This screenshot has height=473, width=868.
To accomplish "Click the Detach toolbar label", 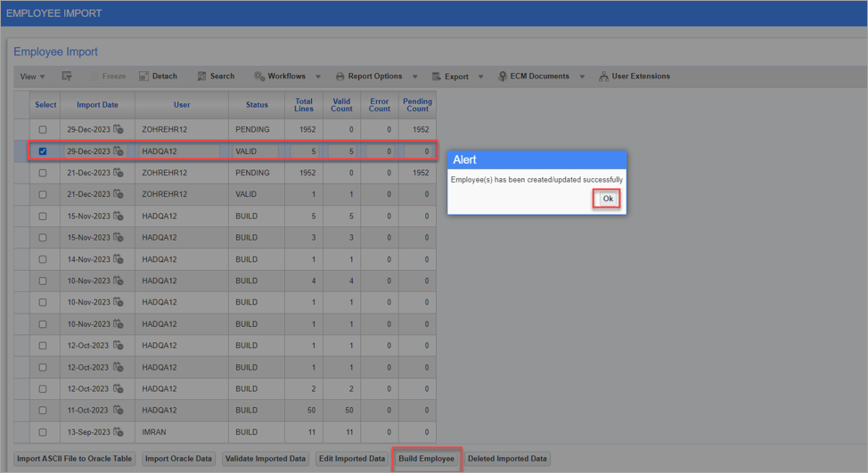I will tap(164, 77).
